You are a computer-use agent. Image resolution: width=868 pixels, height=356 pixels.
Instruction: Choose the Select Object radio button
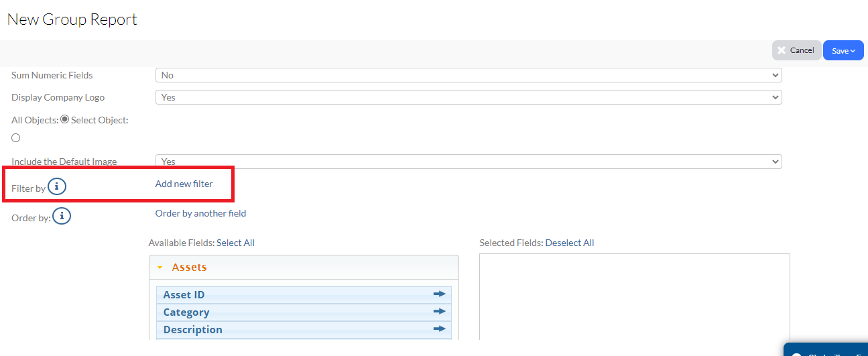pos(16,137)
